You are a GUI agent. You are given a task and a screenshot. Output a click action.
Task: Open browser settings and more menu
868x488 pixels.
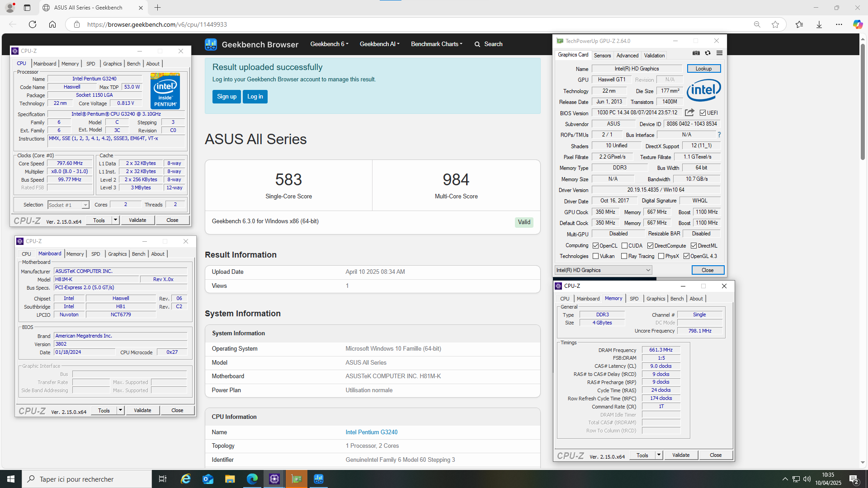point(839,24)
